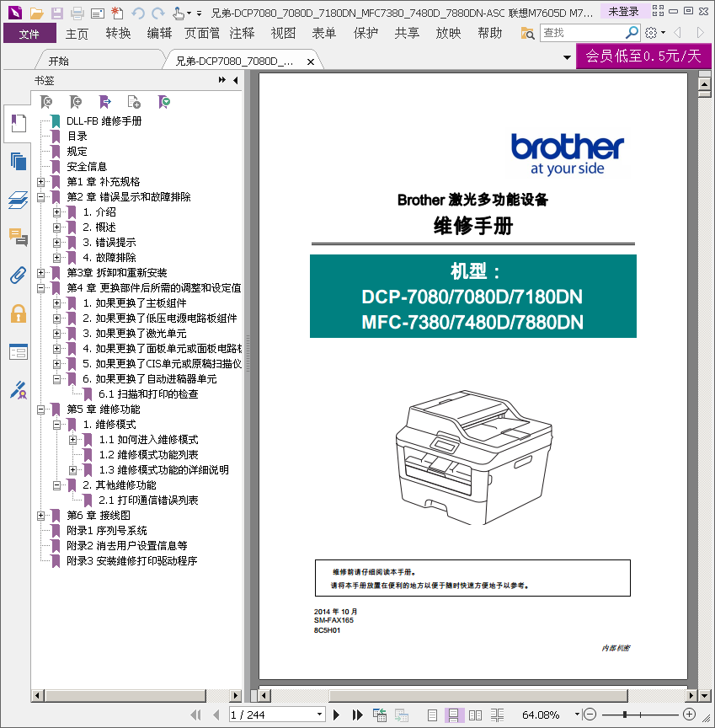The width and height of the screenshot is (715, 728).
Task: Print the document via printer icon
Action: coord(77,13)
